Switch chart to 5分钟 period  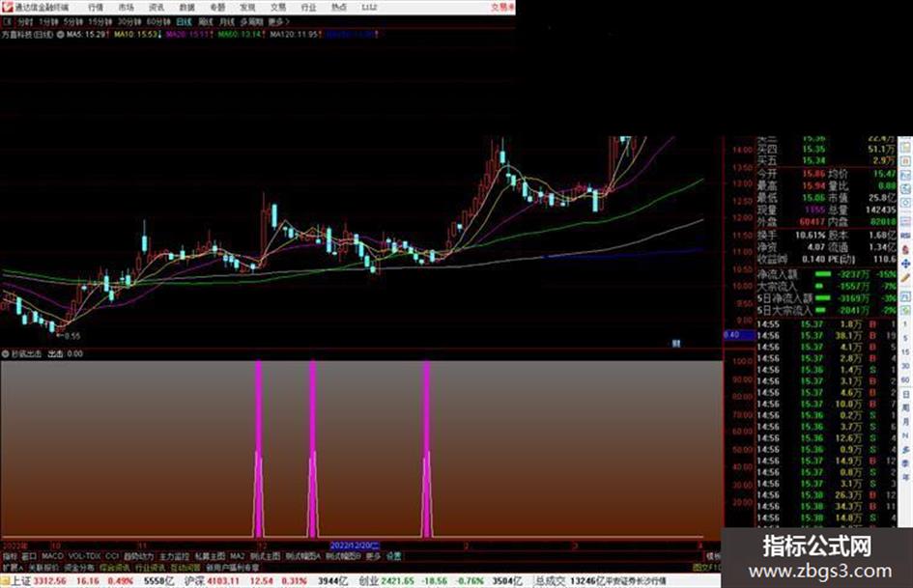click(72, 21)
